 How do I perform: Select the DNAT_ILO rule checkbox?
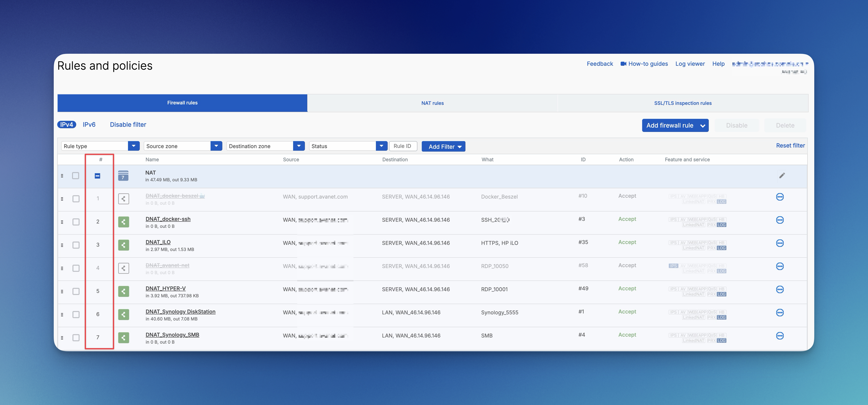coord(76,245)
